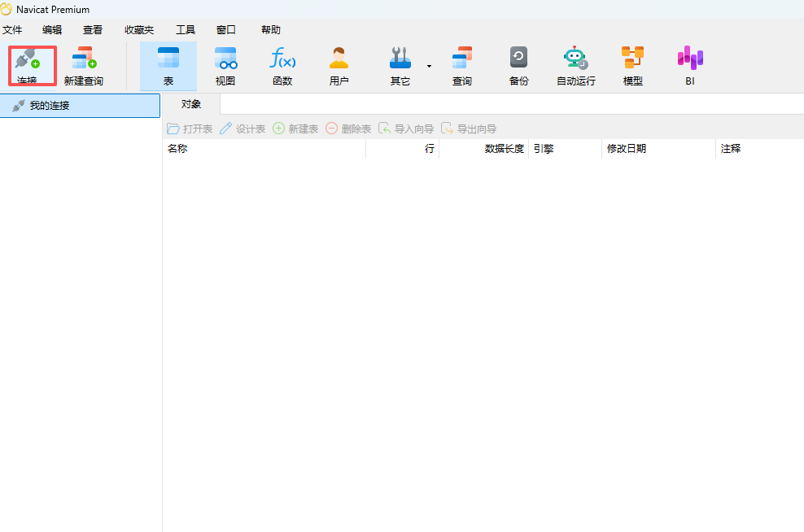Sort by the 引擎 column header

[x=565, y=149]
